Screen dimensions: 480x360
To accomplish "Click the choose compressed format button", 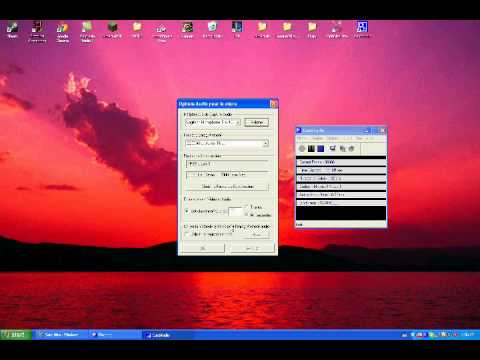I will (228, 186).
